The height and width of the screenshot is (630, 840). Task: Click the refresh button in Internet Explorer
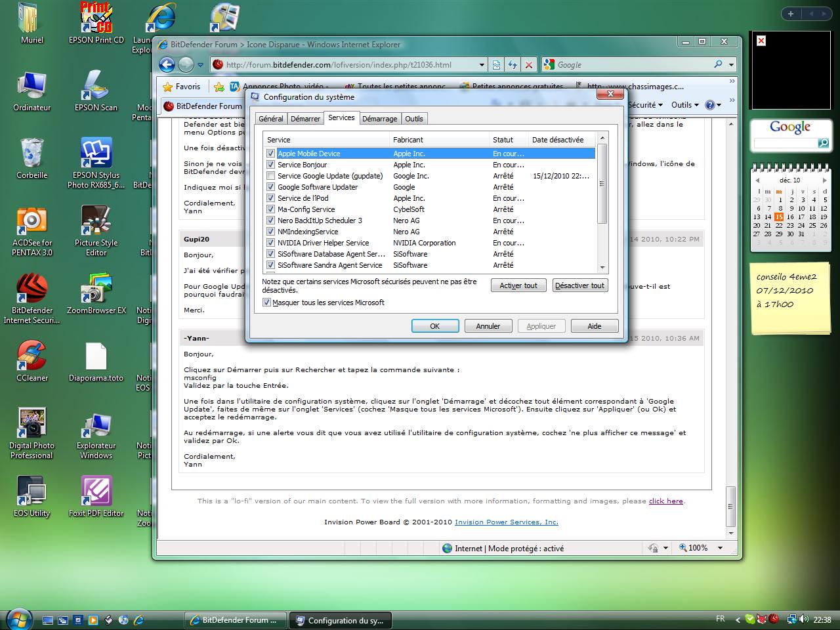512,64
